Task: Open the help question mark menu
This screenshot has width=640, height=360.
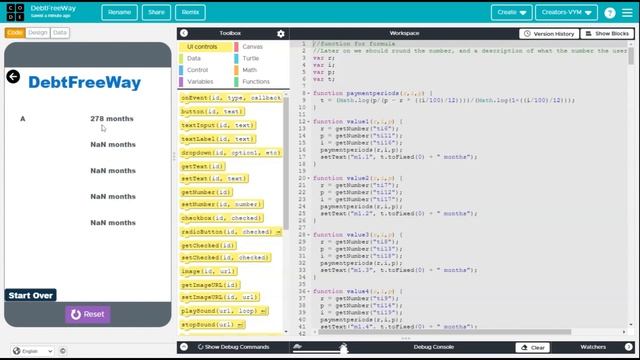Action: (x=610, y=13)
